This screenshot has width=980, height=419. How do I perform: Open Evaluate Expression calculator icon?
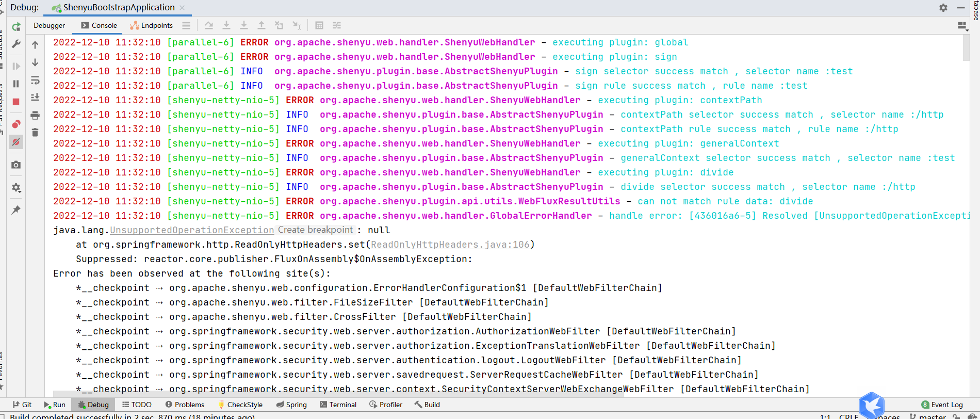319,25
